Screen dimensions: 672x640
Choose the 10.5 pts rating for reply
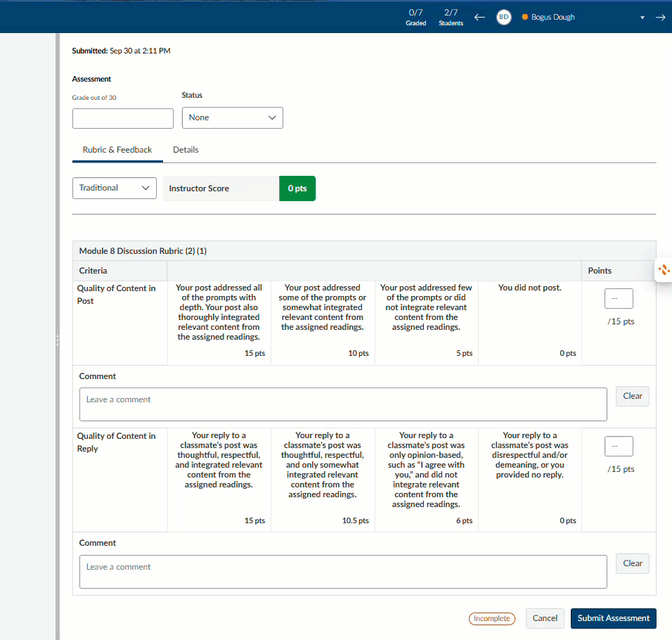point(323,480)
